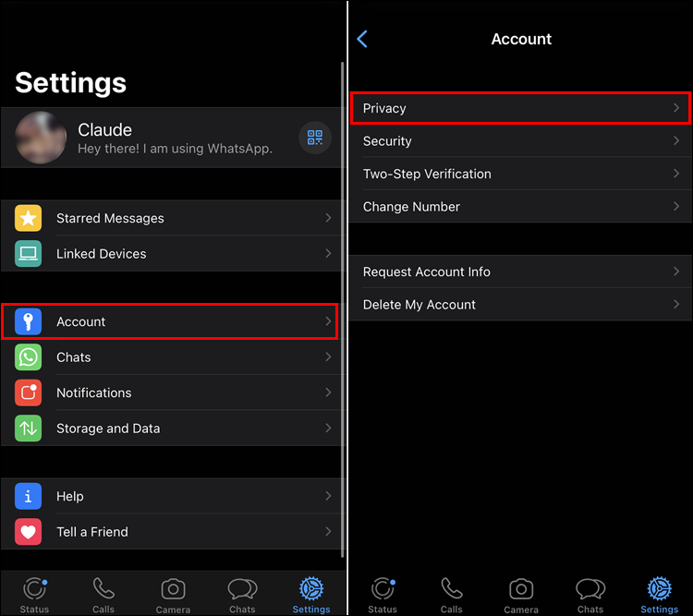
Task: Open Delete My Account
Action: [520, 305]
